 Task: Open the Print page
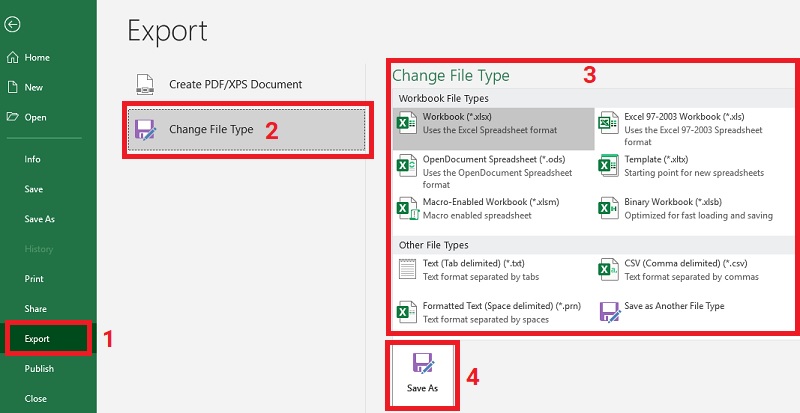pos(34,279)
